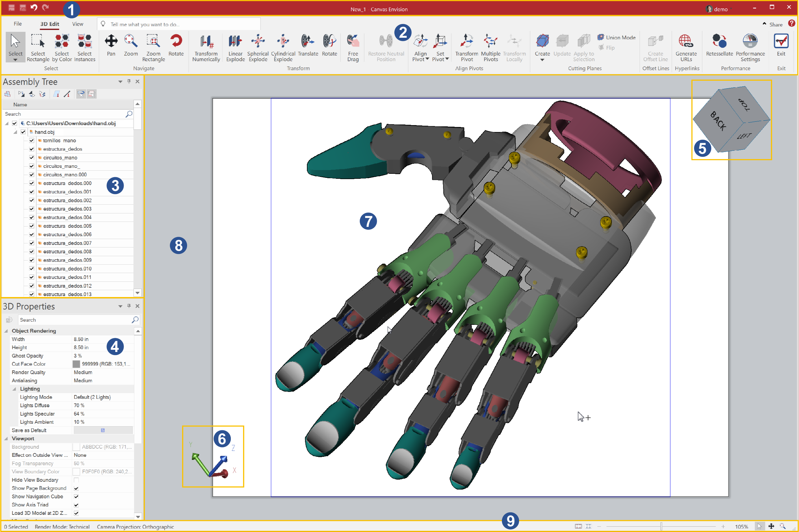Uncheck the tornillos_mano tree item checkbox
Screen dimensions: 799x532
point(32,140)
